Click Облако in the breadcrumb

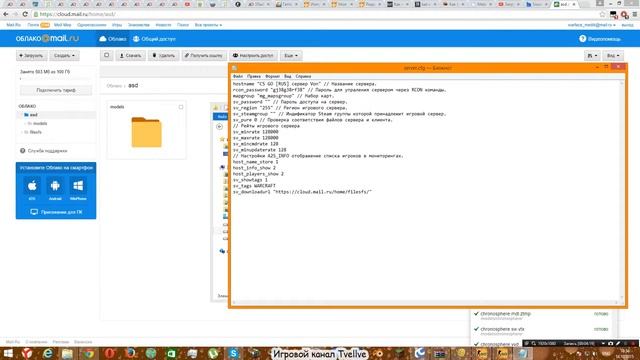coord(114,86)
